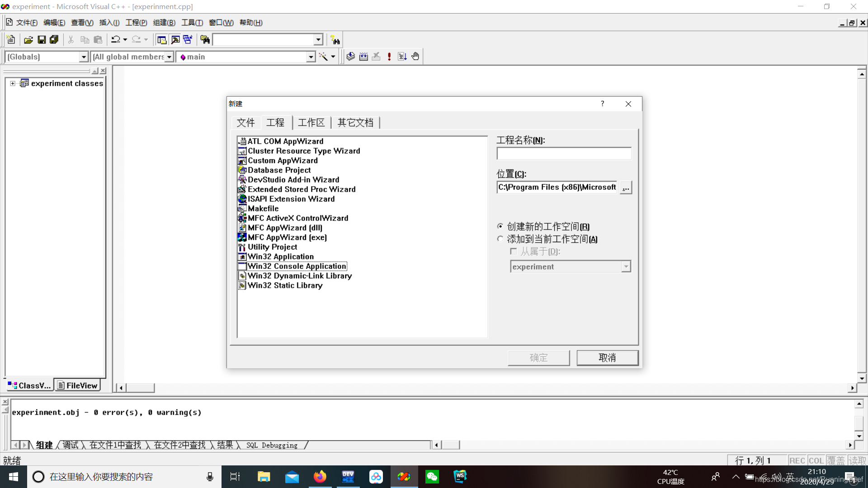
Task: Click the editor horizontal scrollbar left arrow
Action: (121, 388)
